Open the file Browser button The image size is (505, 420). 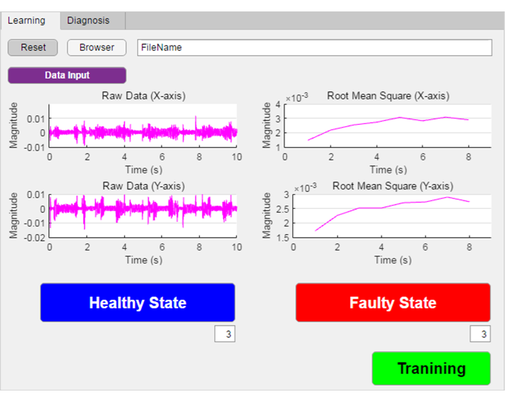(x=97, y=48)
